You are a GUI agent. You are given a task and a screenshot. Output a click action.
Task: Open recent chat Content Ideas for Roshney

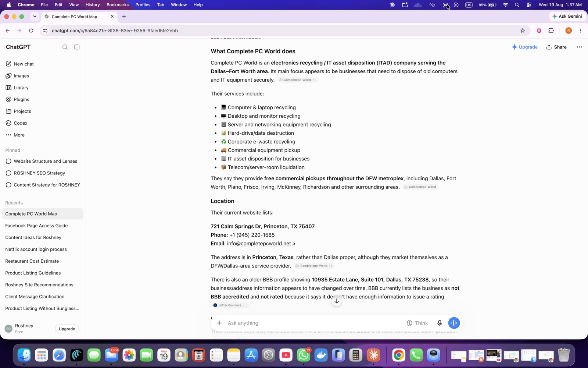(42, 237)
